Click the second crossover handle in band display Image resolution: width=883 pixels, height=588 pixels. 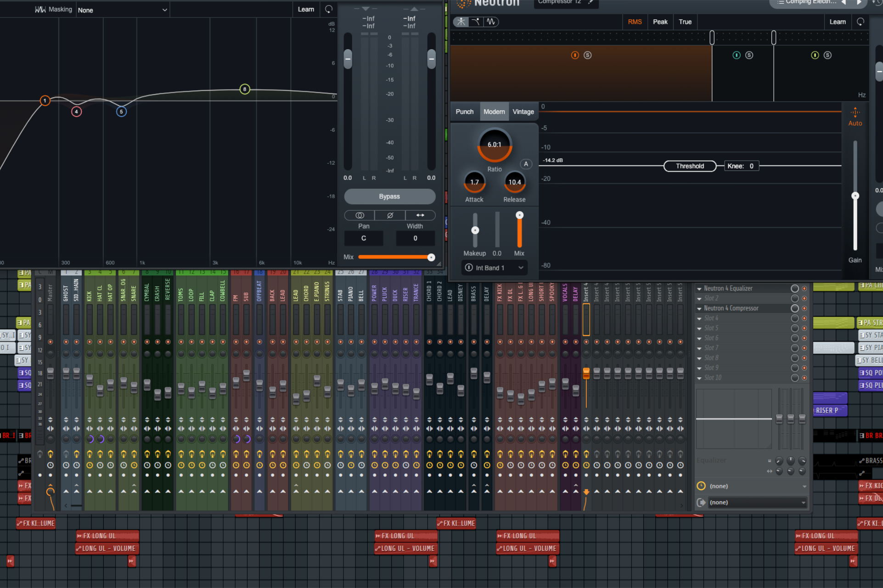774,37
